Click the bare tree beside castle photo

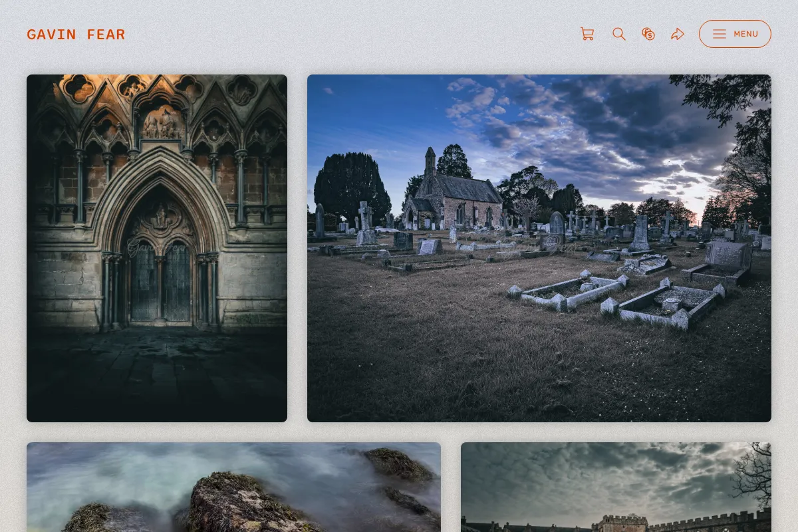coord(755,475)
